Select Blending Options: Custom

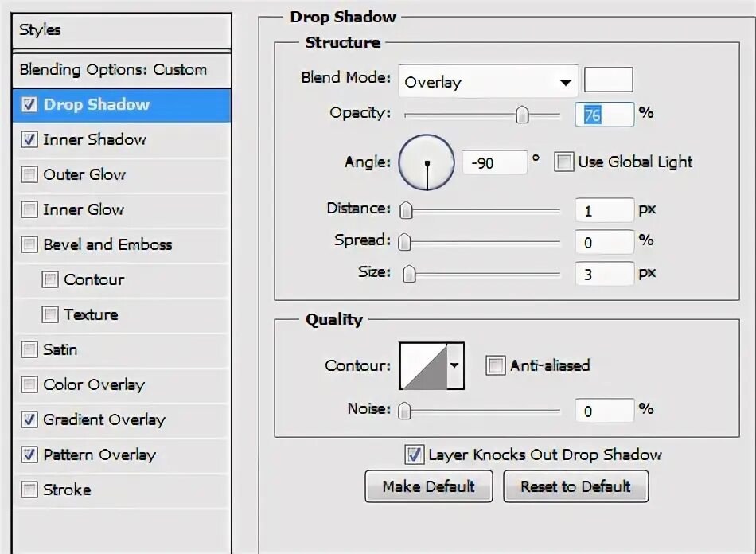122,70
